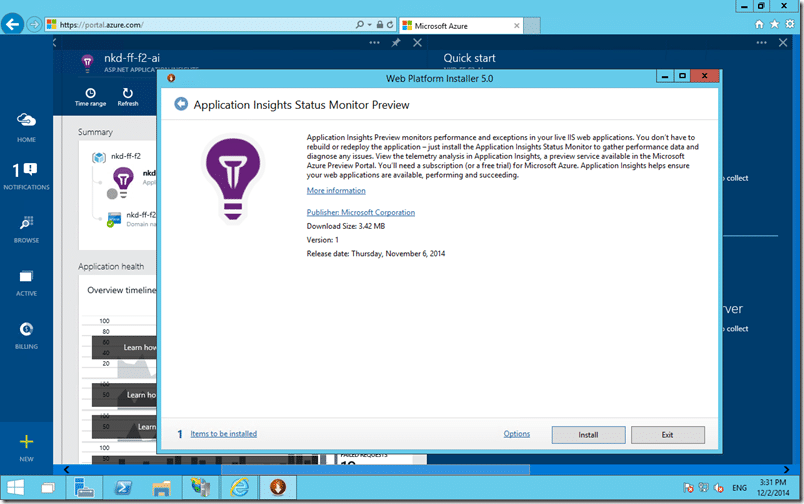The image size is (804, 504).
Task: Click the Application Insights lightbulb in Summary
Action: (123, 180)
